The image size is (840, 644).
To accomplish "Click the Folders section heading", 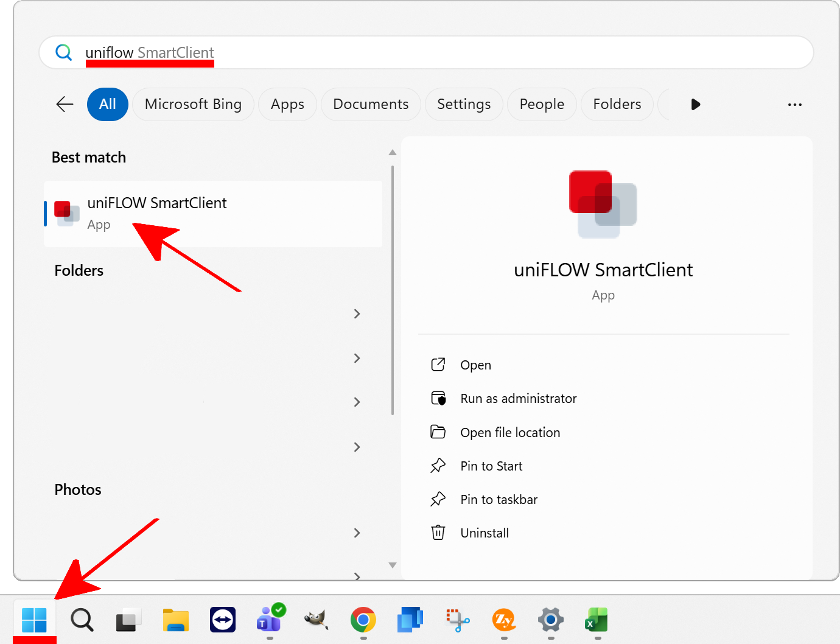I will (79, 270).
